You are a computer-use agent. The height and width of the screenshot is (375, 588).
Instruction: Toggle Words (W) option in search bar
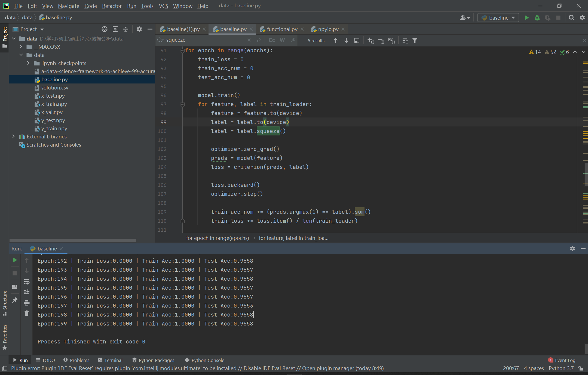282,40
